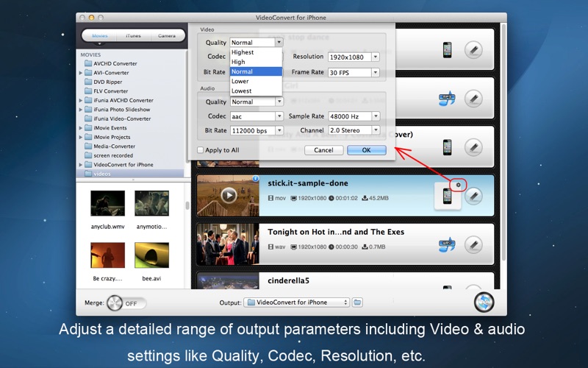Viewport: 588px width, 368px height.
Task: Select the cinderella5 list item
Action: 345,280
